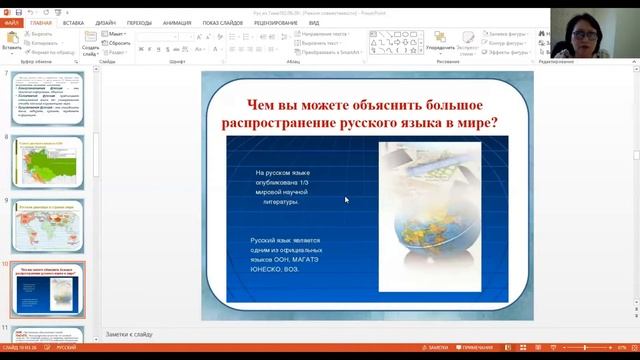Viewport: 640px width, 360px height.
Task: Open the Вид ribbon tab
Action: (314, 23)
